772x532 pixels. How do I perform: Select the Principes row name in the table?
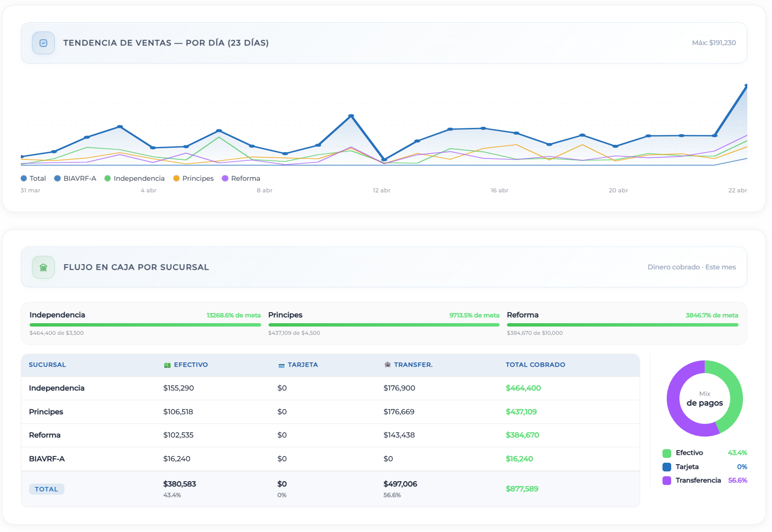(x=46, y=412)
